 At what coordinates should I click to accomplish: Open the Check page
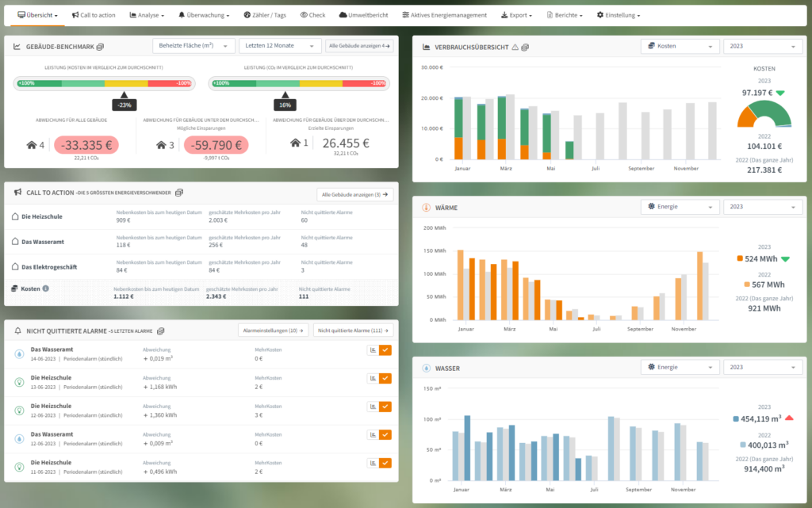tap(312, 15)
